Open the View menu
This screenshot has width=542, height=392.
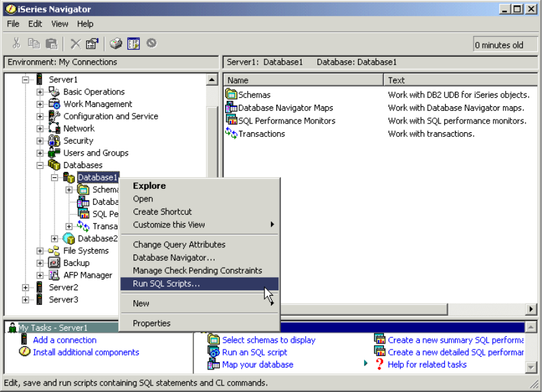[x=60, y=24]
